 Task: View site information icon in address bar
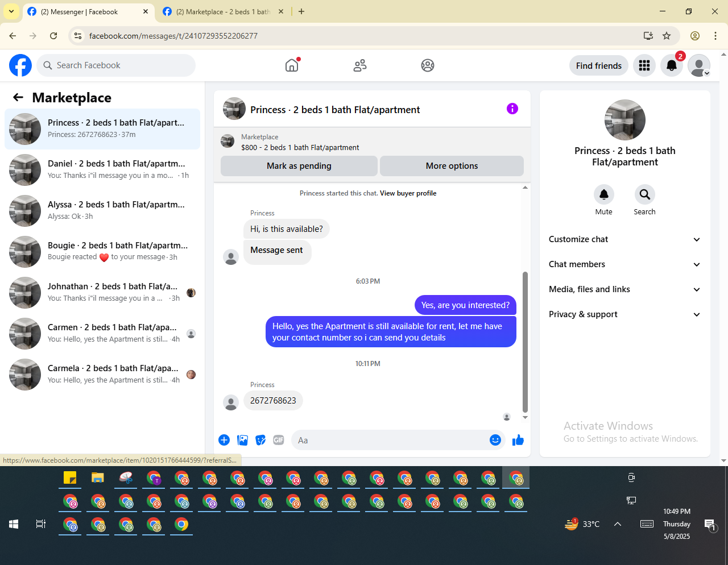(78, 36)
